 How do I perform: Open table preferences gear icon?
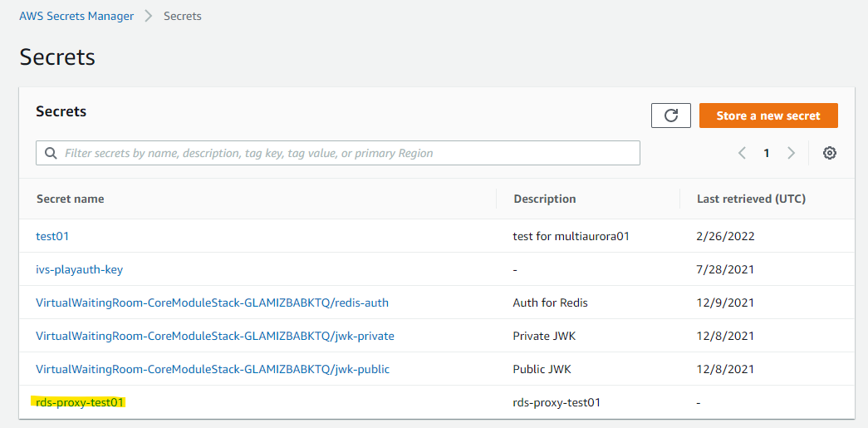pyautogui.click(x=829, y=153)
